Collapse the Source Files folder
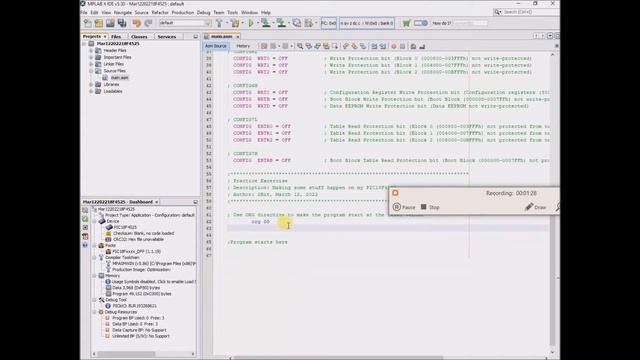Viewport: 640px width, 360px height. click(x=91, y=71)
